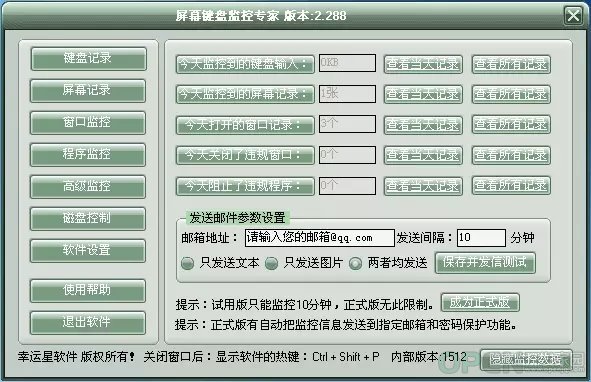View today's records for closed violation windows

423,155
